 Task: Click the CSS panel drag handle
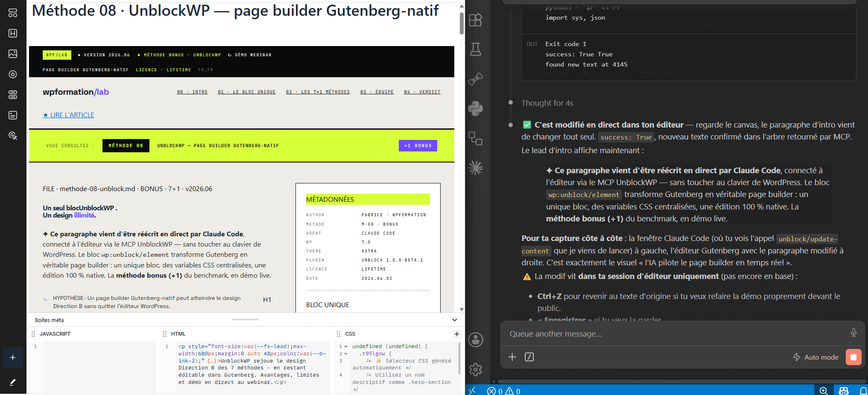pyautogui.click(x=339, y=334)
